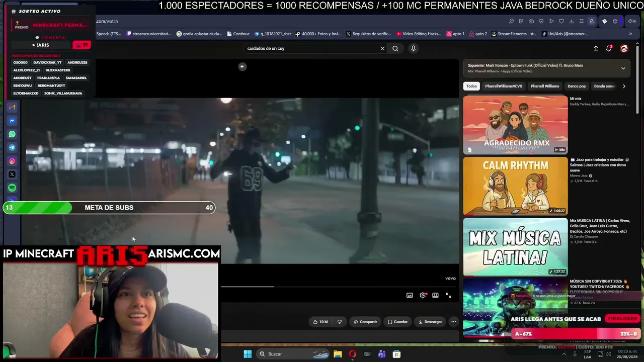The image size is (644, 362).
Task: Like the video with 10 M likes
Action: tap(320, 322)
